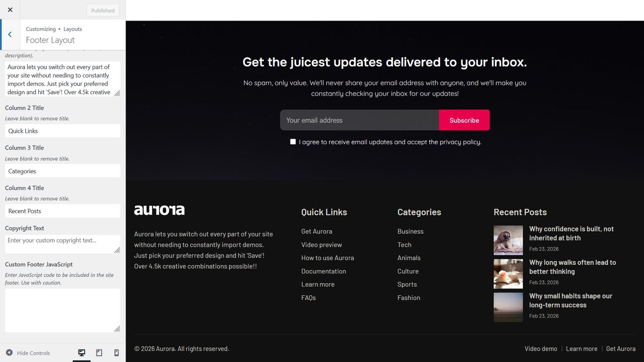The width and height of the screenshot is (644, 362).
Task: Click the Custom Footer JavaScript textarea
Action: coord(62,310)
